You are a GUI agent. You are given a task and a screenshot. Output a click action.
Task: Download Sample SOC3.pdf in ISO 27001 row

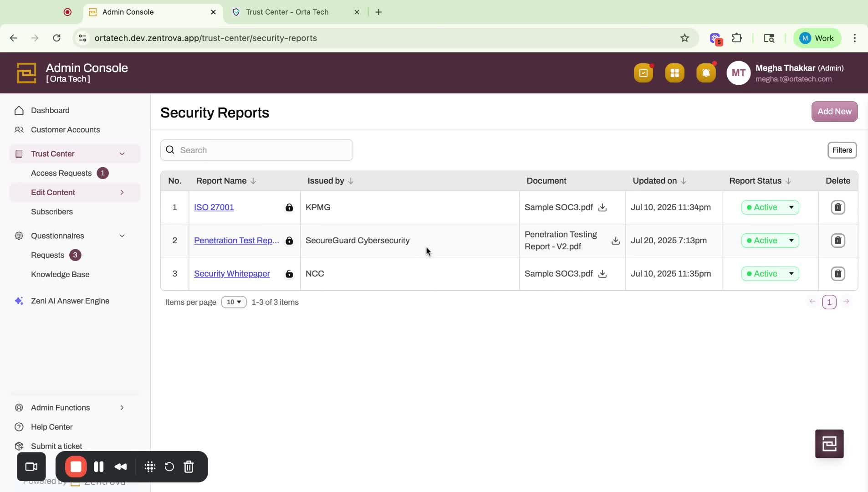pyautogui.click(x=602, y=207)
